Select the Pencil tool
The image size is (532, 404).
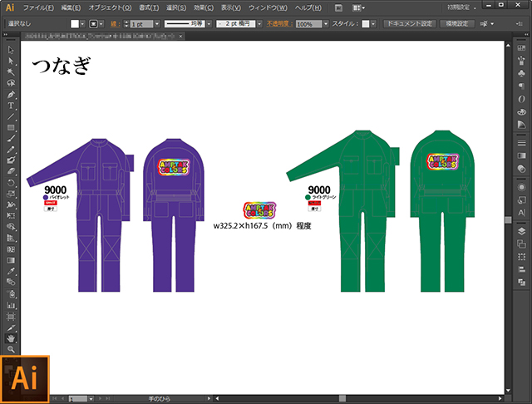point(11,150)
